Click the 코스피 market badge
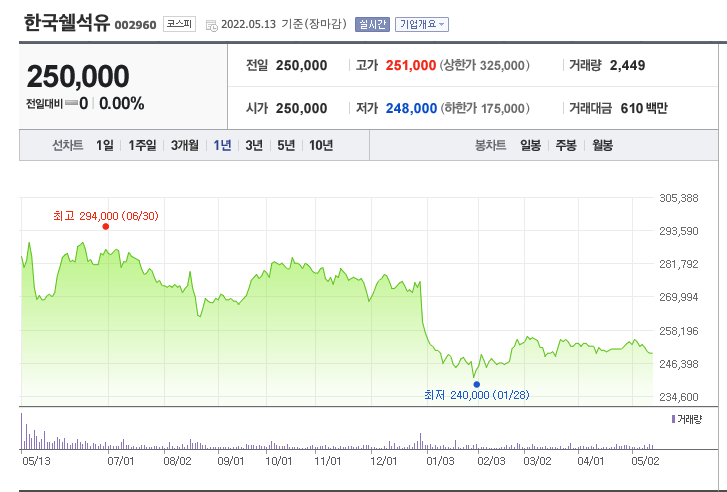The height and width of the screenshot is (492, 727). (x=179, y=24)
